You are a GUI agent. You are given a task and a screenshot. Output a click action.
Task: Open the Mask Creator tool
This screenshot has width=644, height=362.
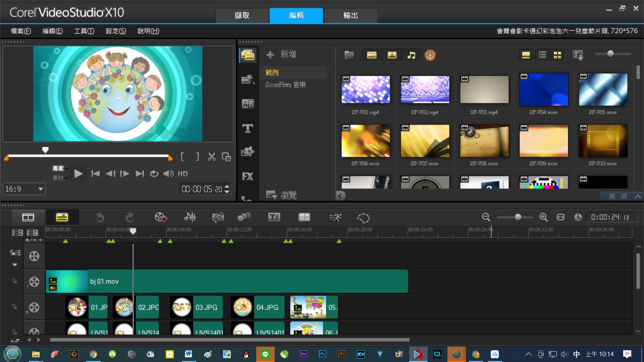pyautogui.click(x=363, y=218)
